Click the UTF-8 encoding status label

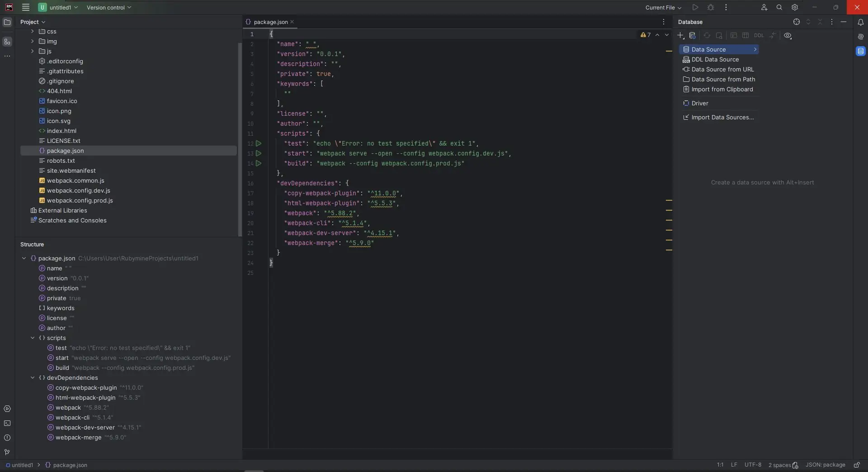click(752, 465)
